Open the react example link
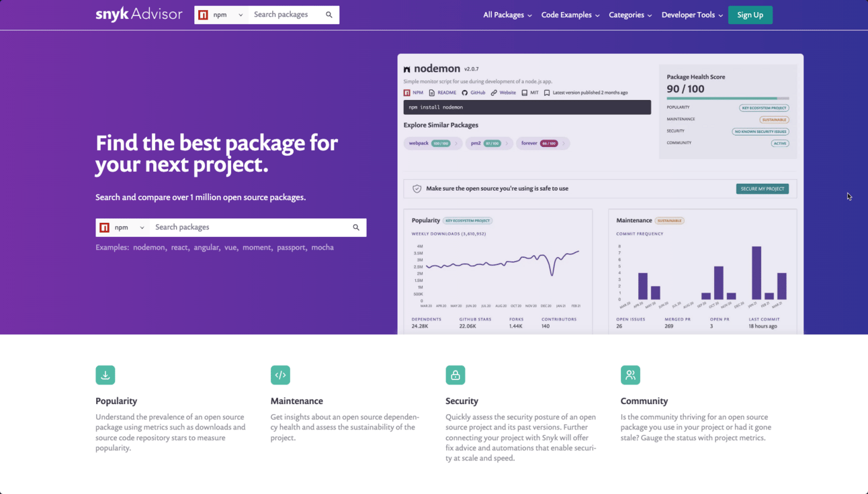This screenshot has height=494, width=868. 179,248
